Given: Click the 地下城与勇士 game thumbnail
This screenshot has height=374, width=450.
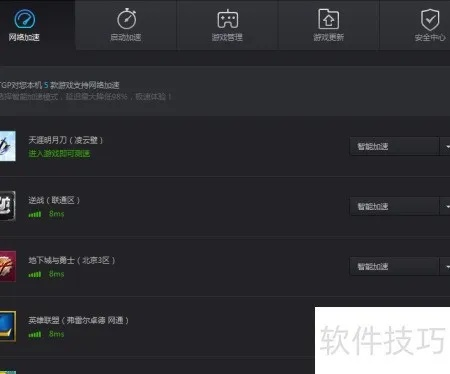Looking at the screenshot, I should (x=8, y=266).
